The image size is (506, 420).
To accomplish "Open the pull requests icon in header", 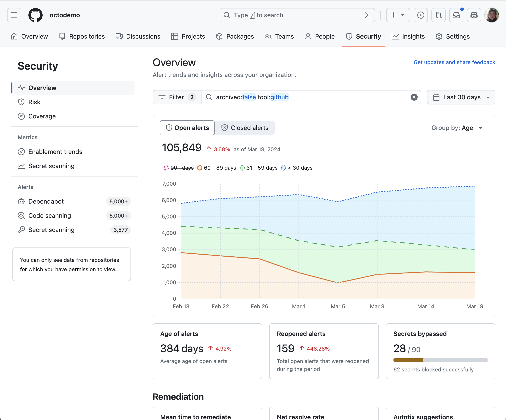I will click(x=439, y=15).
